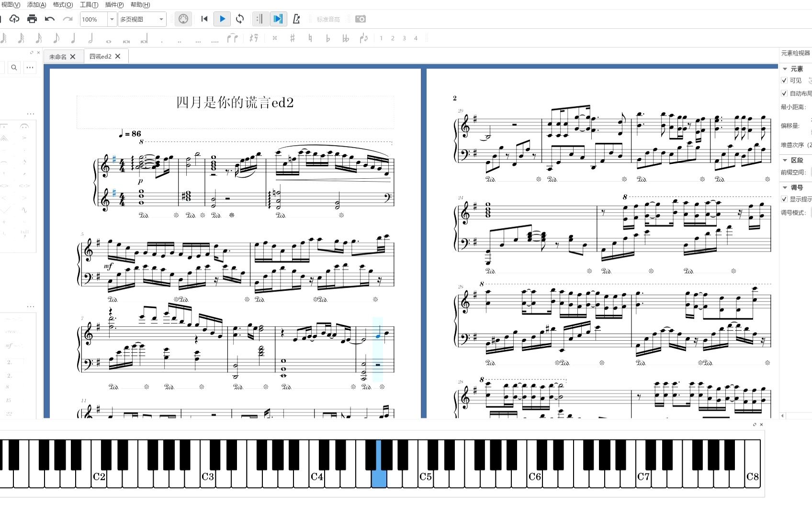Click the palette search magnifier icon
Image resolution: width=812 pixels, height=508 pixels.
click(x=14, y=68)
